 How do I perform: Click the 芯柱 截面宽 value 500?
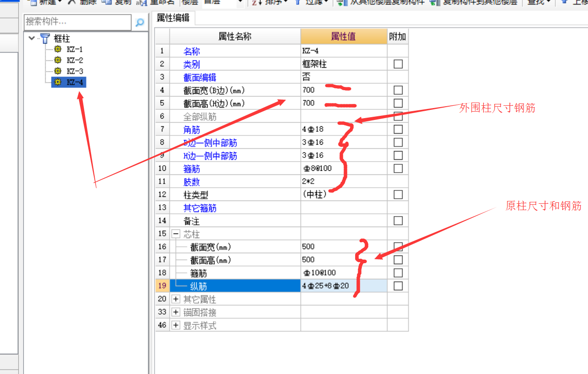[344, 247]
